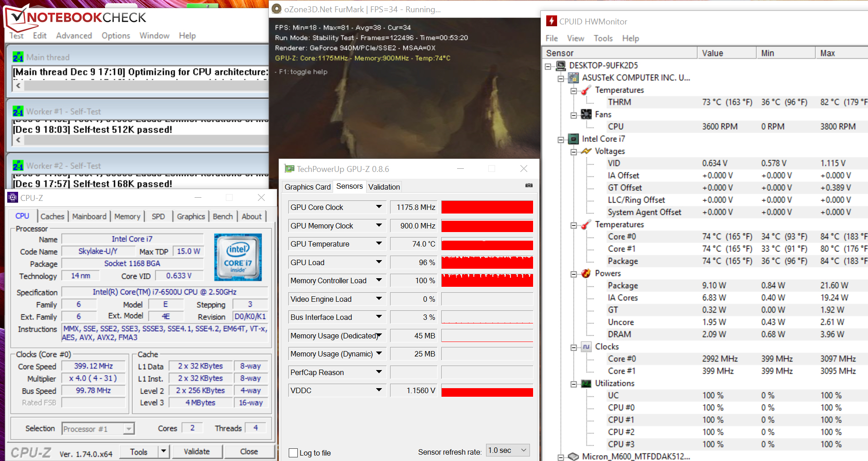Click the GPU-Z title bar icon
868x461 pixels.
pos(289,169)
